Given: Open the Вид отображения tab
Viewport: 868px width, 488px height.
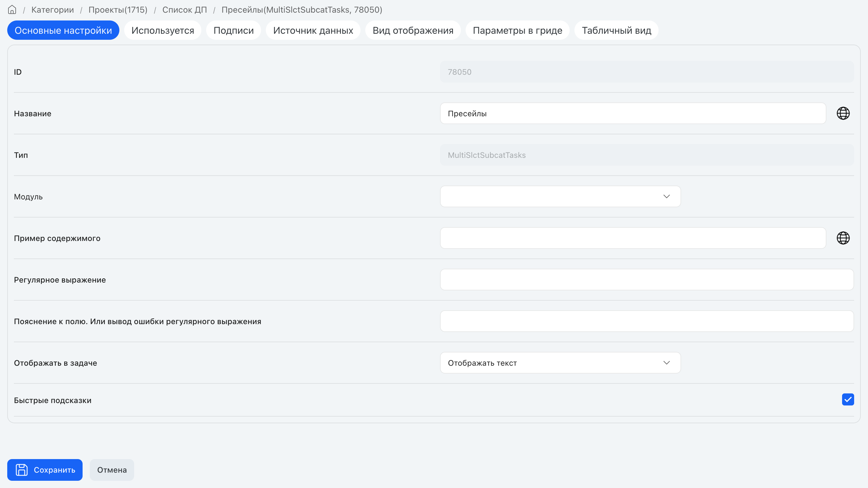Looking at the screenshot, I should [413, 30].
